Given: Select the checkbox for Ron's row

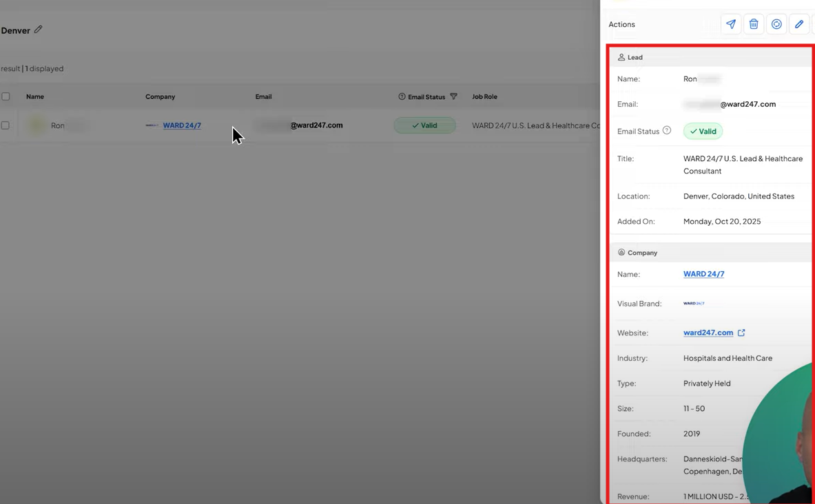Looking at the screenshot, I should [6, 125].
